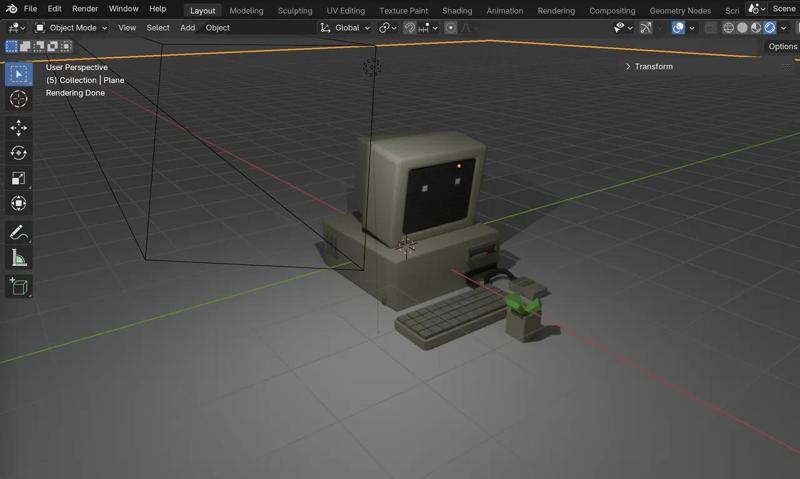Switch to the UV Editing workspace tab

[346, 11]
